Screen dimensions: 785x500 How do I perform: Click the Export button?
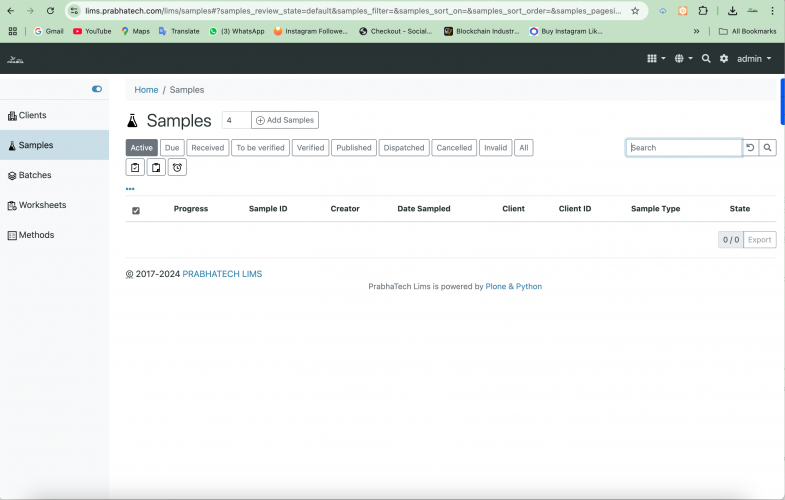[x=759, y=240]
